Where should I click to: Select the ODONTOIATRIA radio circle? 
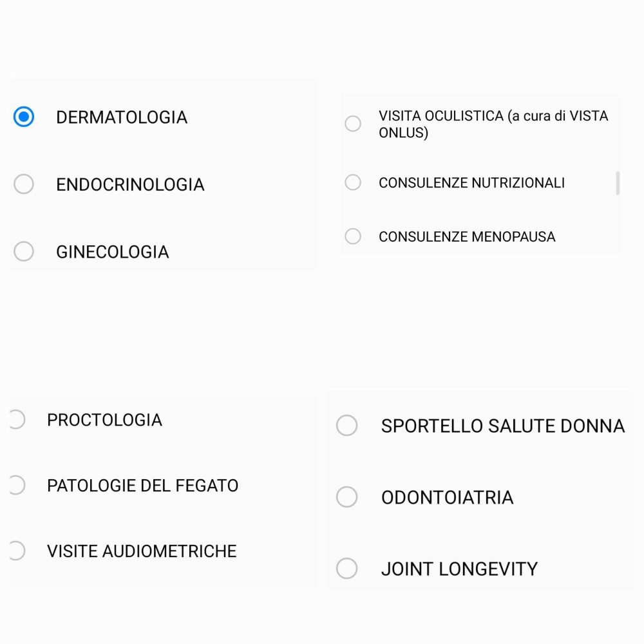click(346, 497)
